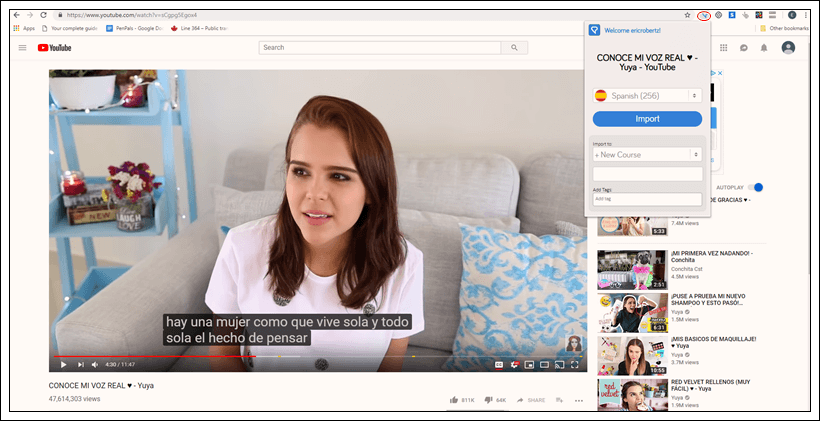Open the video's more actions menu

(x=579, y=400)
